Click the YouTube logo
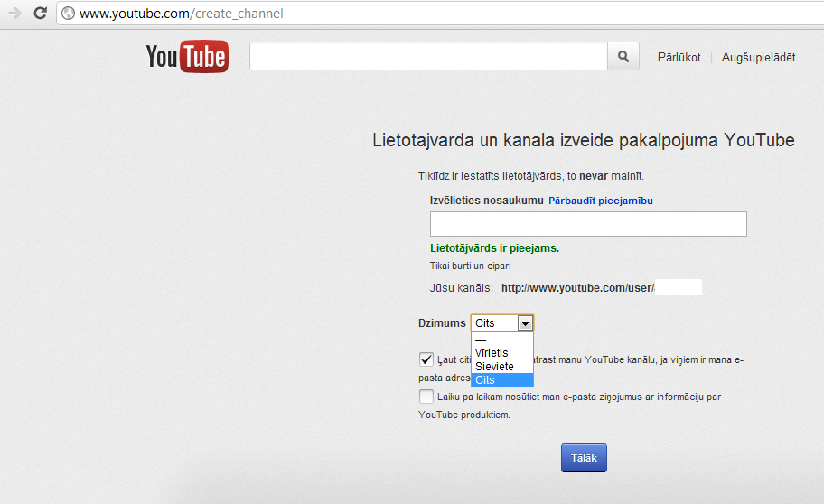 pyautogui.click(x=187, y=56)
